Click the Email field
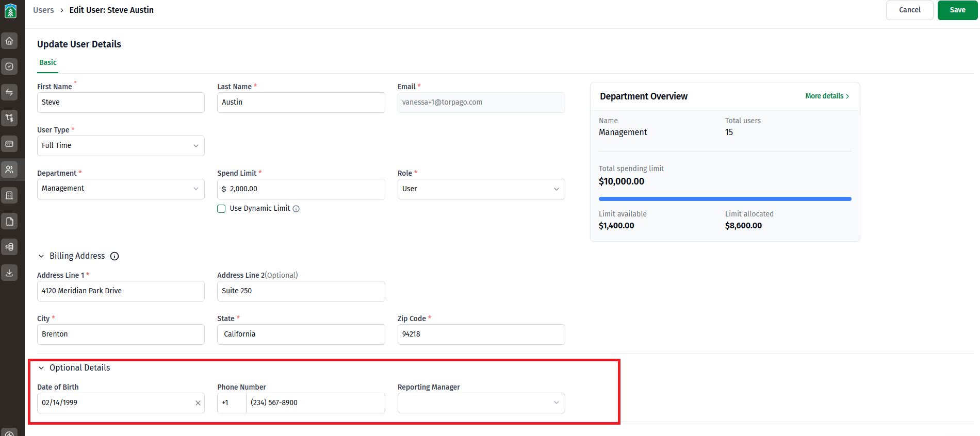Image resolution: width=980 pixels, height=436 pixels. click(x=481, y=103)
